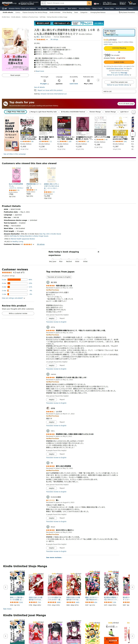Select the Seinen Manga chip
The image size is (138, 644).
tap(110, 112)
